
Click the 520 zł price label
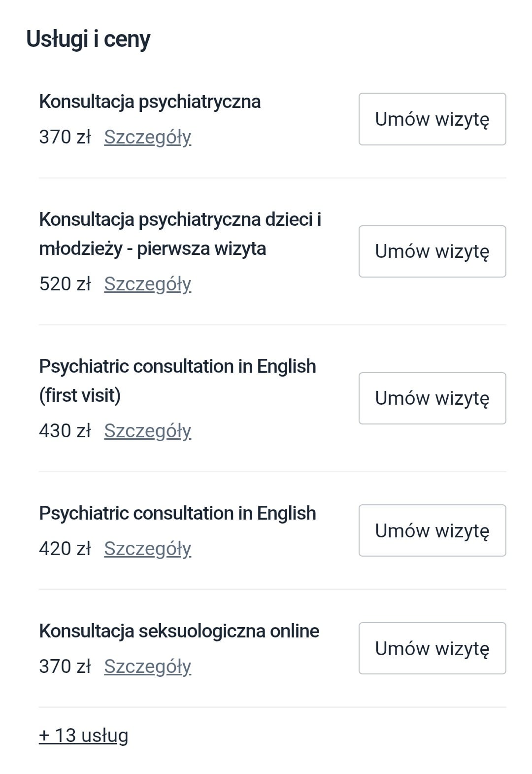coord(65,284)
